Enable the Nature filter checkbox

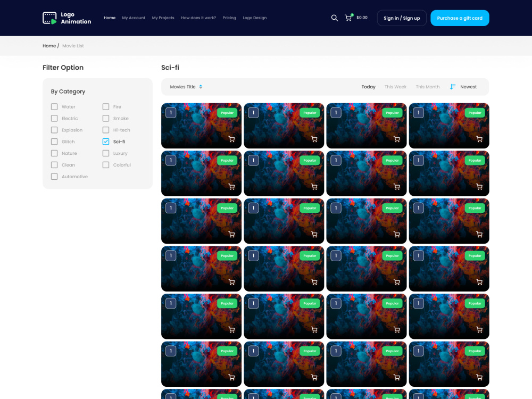click(x=54, y=153)
